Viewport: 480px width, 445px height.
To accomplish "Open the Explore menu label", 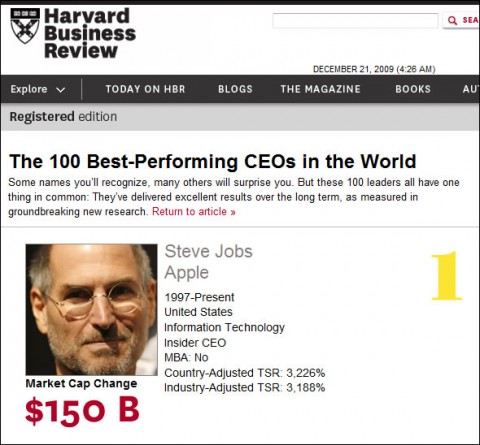I will point(29,89).
